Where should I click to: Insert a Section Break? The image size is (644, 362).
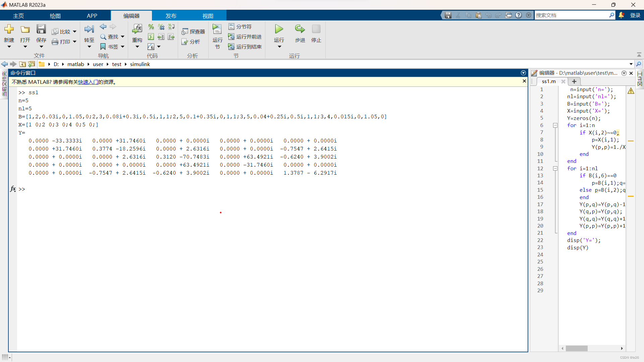240,26
